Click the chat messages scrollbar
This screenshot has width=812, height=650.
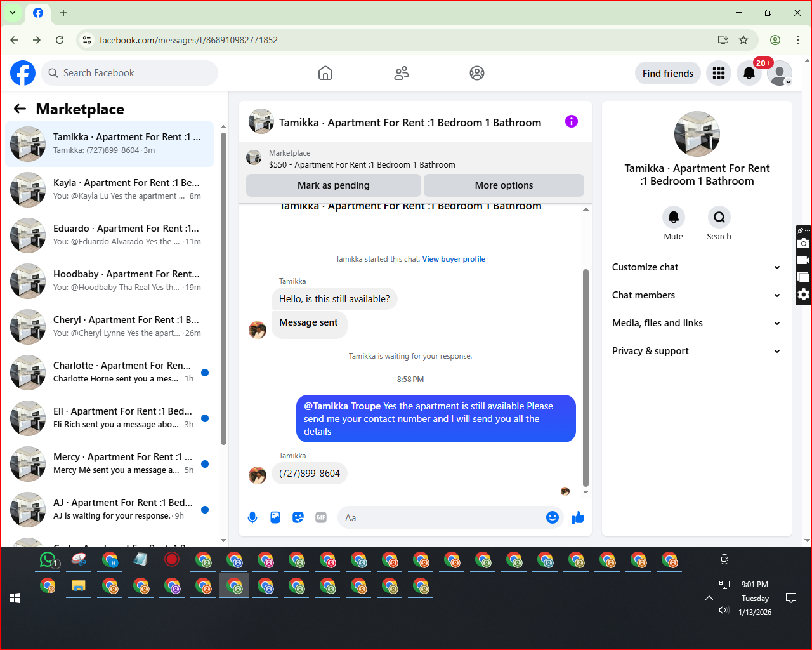coord(586,378)
